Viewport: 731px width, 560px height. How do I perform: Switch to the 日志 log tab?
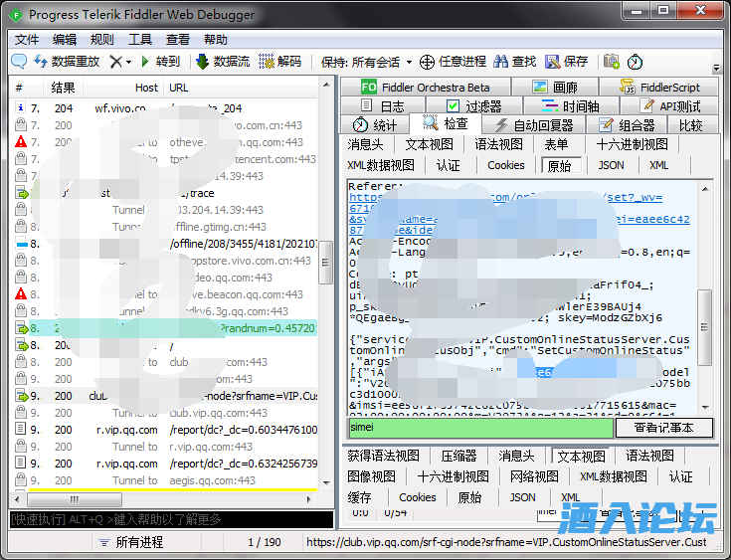click(383, 106)
